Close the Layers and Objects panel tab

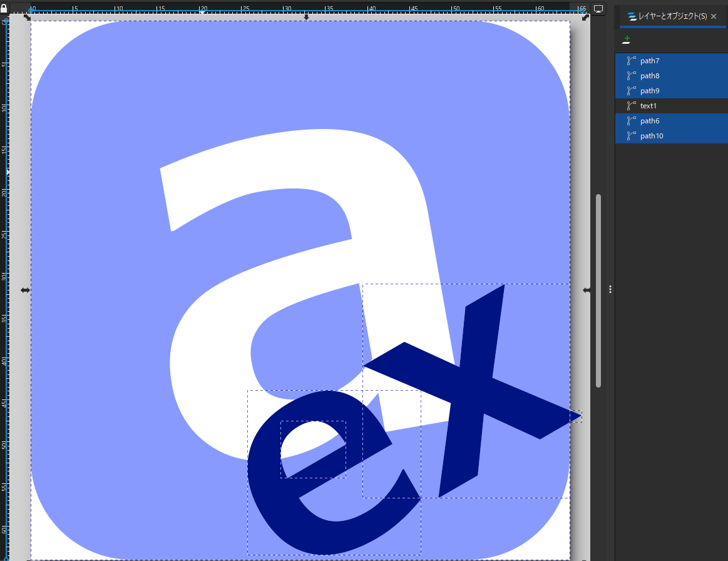pos(714,16)
